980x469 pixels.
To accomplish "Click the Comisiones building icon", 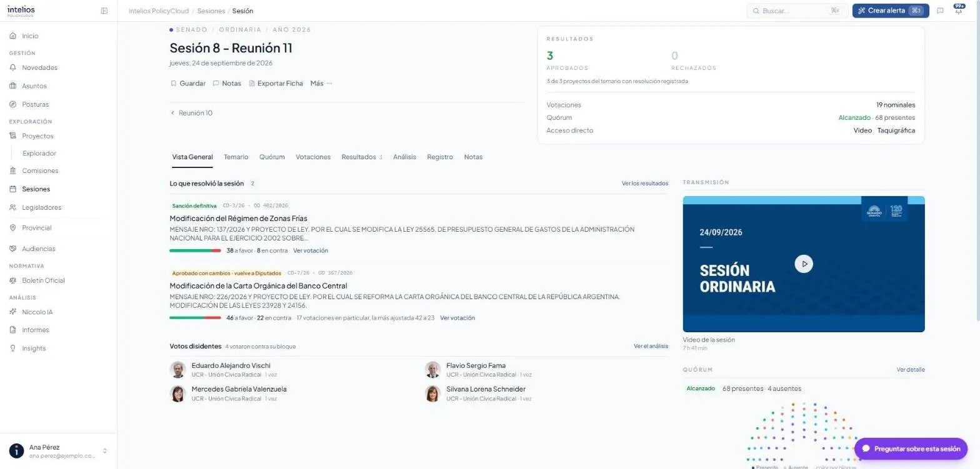I will coord(13,170).
